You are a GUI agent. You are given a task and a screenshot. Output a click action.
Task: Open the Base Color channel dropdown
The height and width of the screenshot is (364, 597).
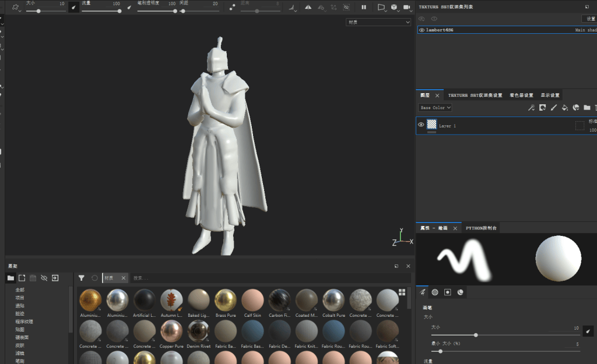click(x=435, y=108)
